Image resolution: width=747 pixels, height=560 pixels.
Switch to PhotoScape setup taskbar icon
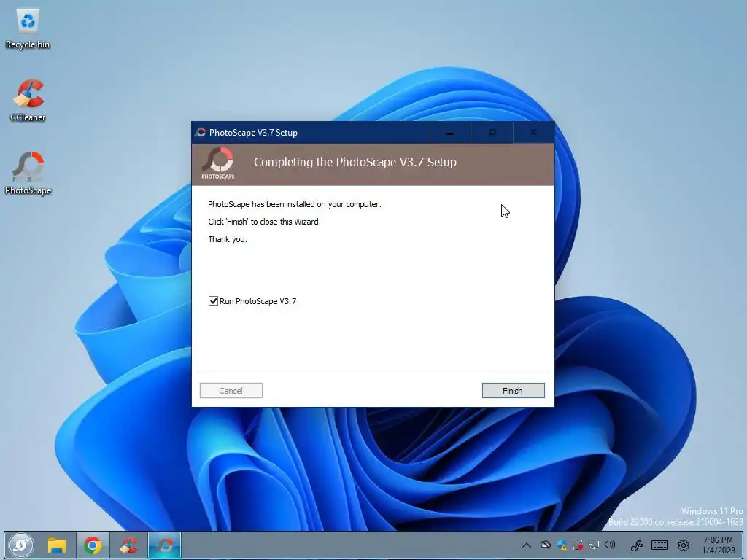click(165, 545)
